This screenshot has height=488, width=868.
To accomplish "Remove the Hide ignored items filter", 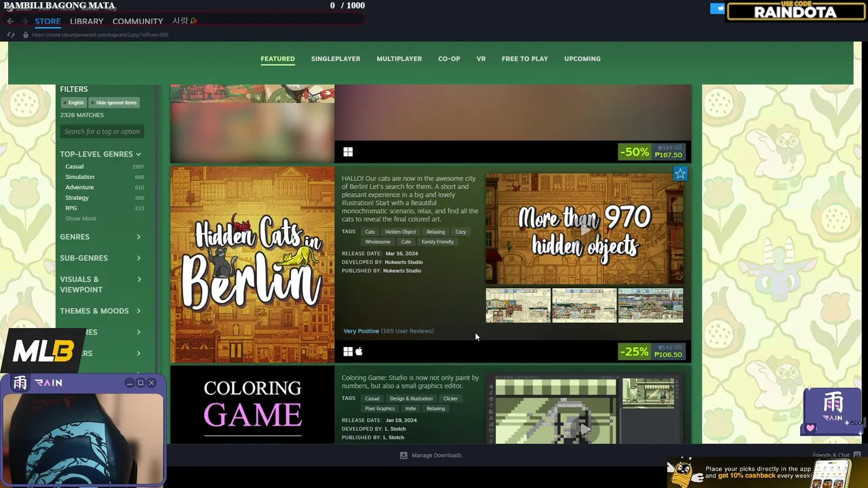I will tap(113, 102).
